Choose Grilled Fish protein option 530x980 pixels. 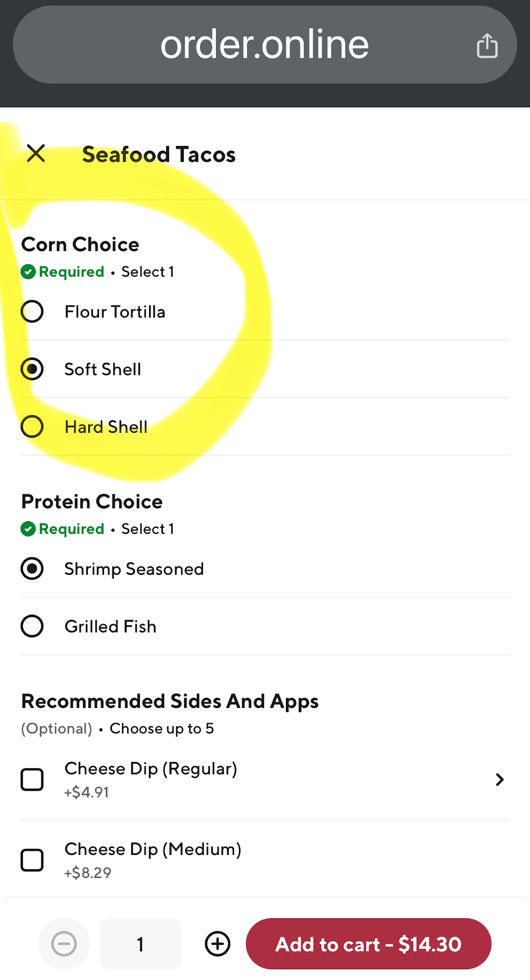pyautogui.click(x=32, y=626)
